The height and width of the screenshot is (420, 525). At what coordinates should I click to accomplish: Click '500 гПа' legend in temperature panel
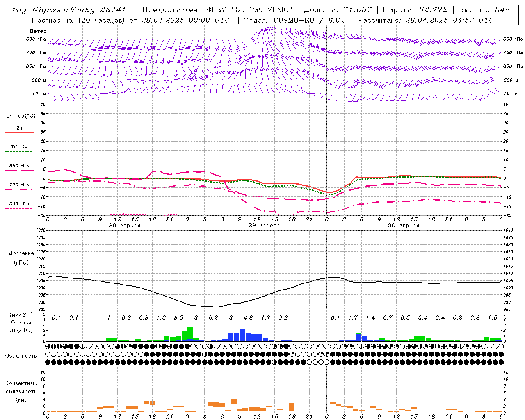click(x=19, y=204)
